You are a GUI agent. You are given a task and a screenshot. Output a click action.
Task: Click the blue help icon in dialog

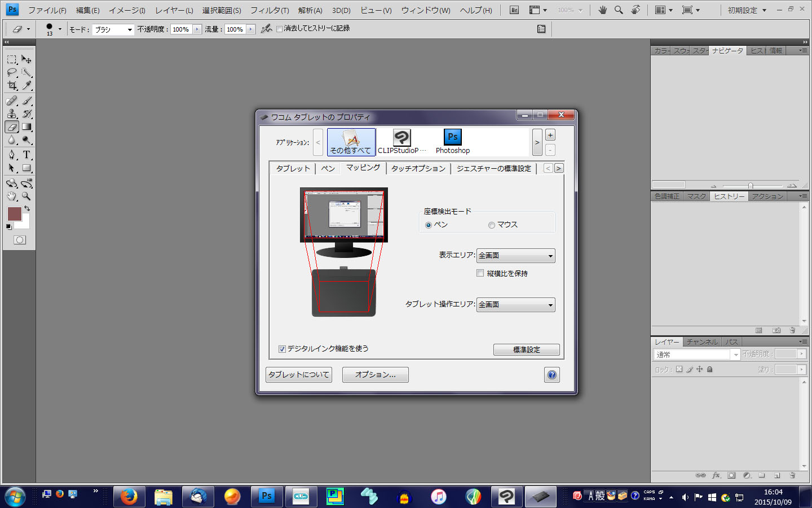click(x=551, y=375)
